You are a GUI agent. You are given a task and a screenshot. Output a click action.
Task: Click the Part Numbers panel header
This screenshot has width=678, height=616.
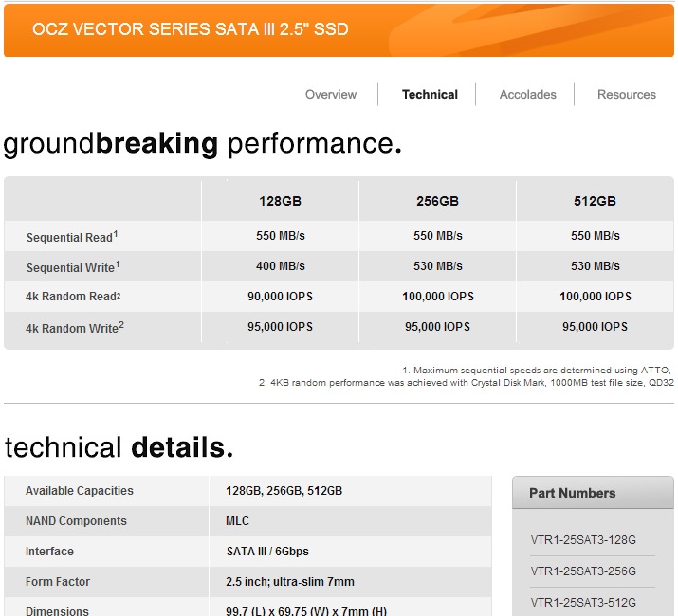pos(573,493)
